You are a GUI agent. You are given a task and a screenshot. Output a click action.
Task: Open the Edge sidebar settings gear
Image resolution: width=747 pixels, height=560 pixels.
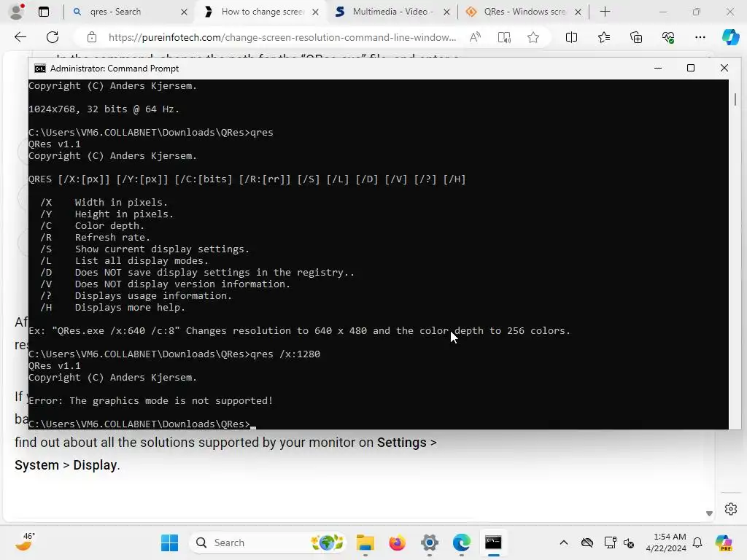(731, 509)
